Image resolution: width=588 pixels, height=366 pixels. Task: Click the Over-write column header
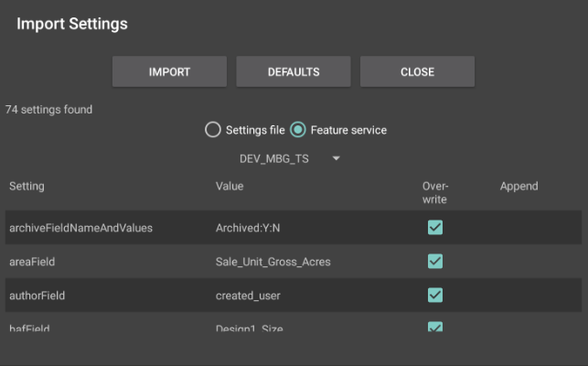434,192
